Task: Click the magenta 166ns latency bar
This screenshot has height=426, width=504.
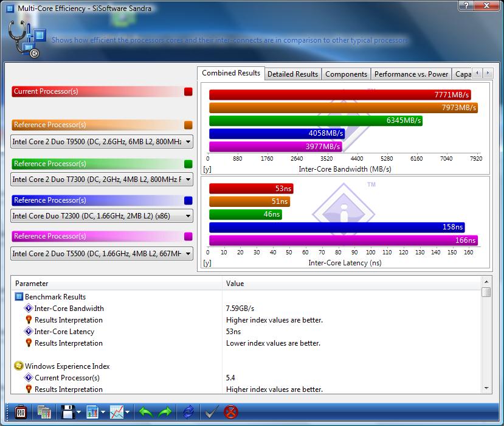Action: point(343,240)
